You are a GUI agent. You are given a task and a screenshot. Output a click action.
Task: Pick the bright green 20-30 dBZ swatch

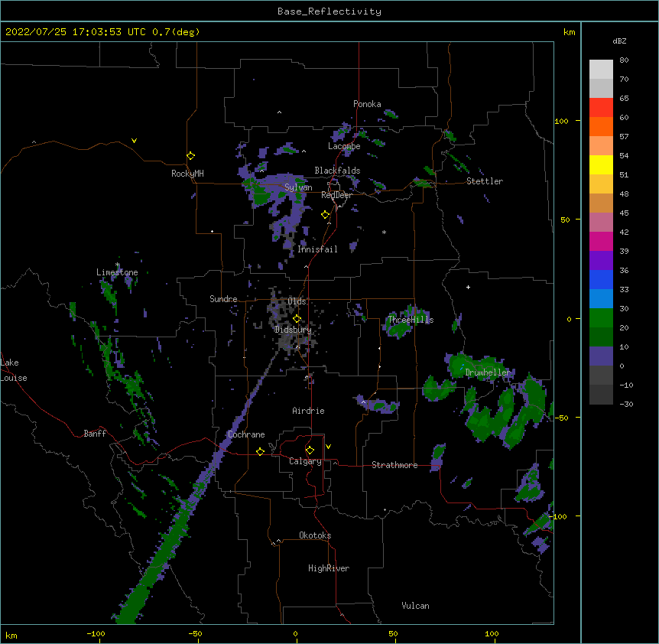(601, 318)
